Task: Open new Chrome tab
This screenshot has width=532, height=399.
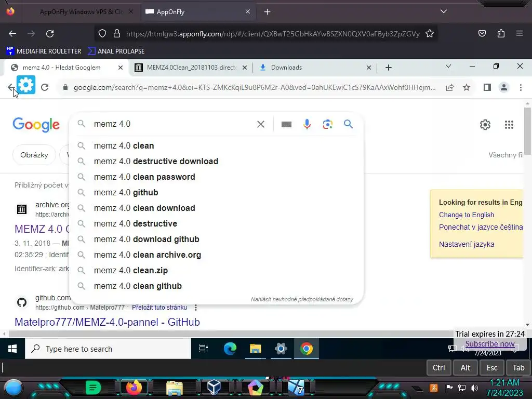Action: [x=389, y=68]
